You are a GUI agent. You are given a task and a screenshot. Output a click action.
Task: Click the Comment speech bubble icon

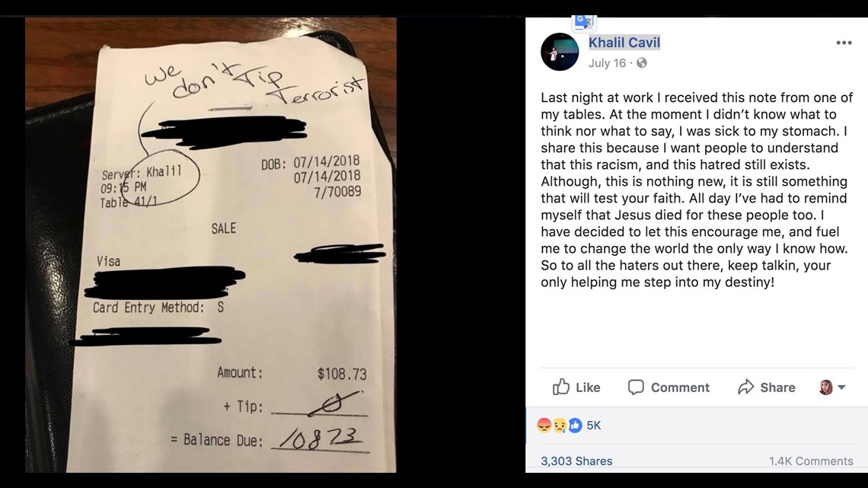(x=636, y=387)
